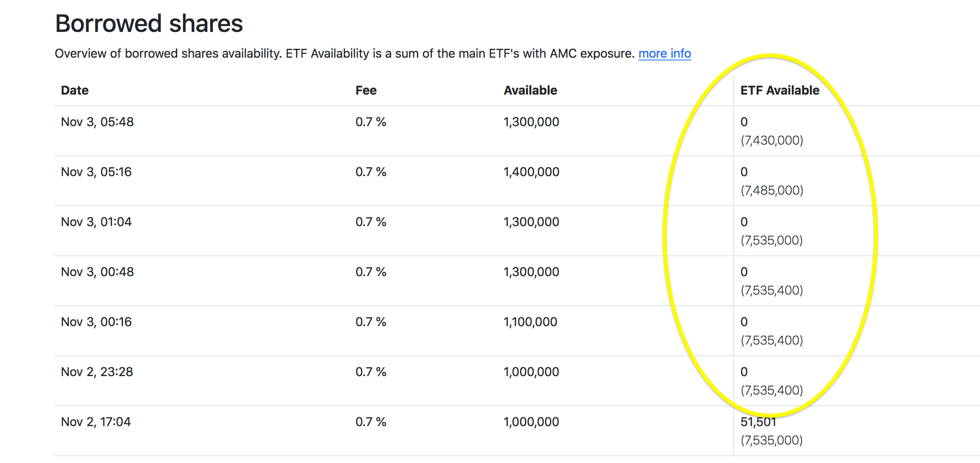This screenshot has width=980, height=463.
Task: Click the Nov 2, 17:04 row entry
Action: [96, 421]
